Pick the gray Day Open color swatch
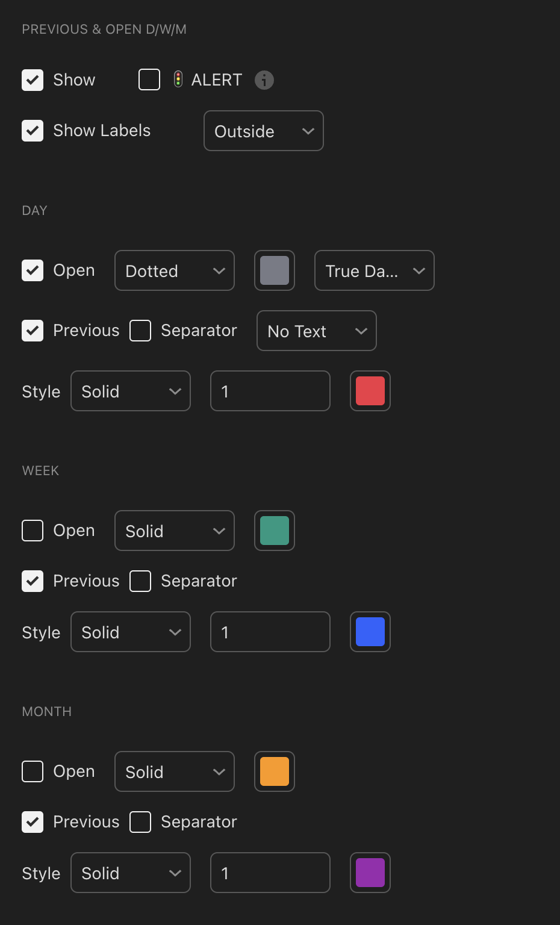The image size is (560, 925). coord(275,270)
